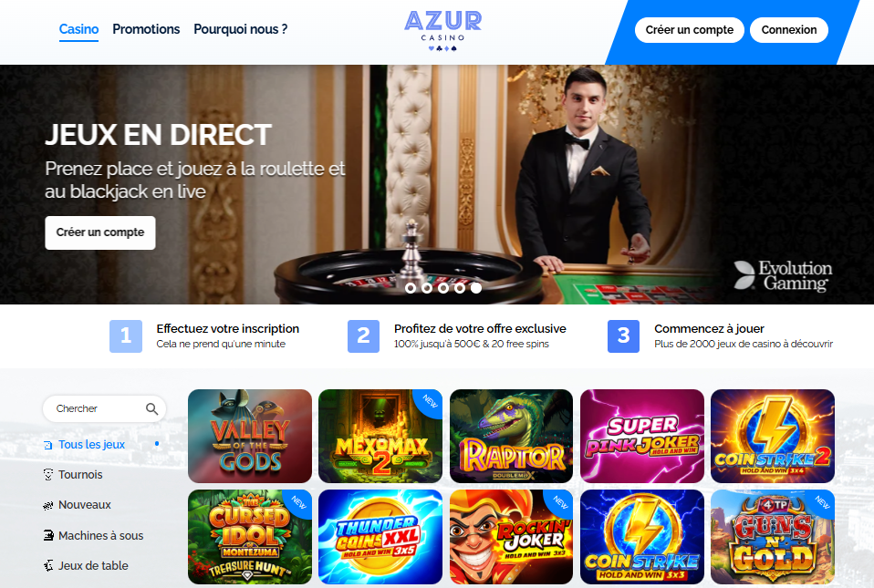
Task: Click the Evolution Gaming logo
Action: pyautogui.click(x=783, y=275)
